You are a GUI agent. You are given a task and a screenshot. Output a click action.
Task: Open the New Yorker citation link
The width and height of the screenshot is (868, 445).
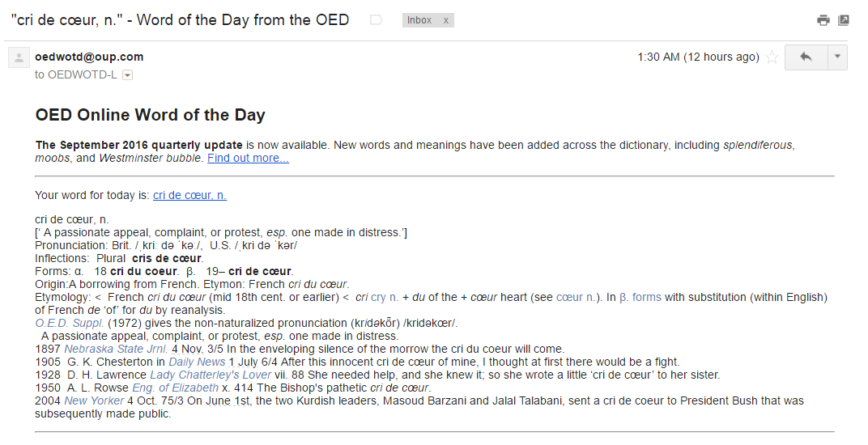[x=94, y=400]
